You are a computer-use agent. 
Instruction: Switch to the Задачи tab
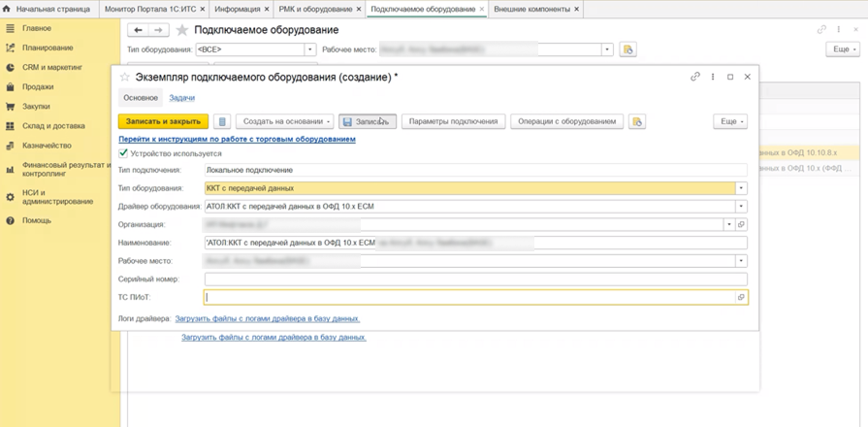181,97
